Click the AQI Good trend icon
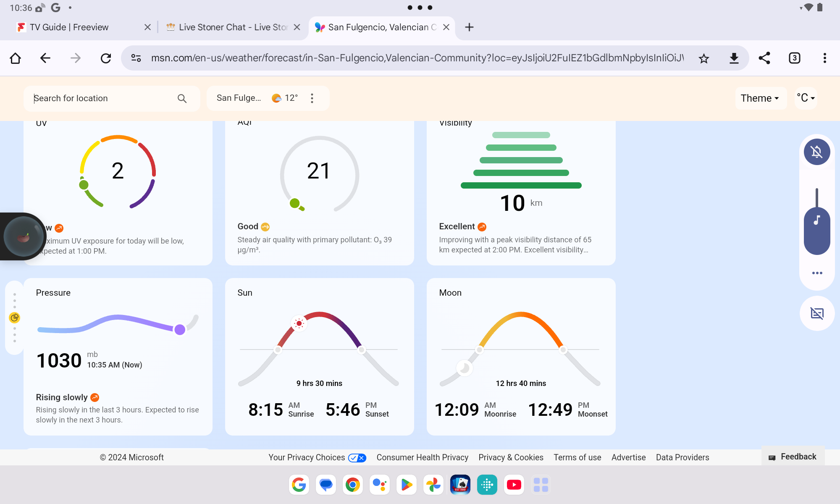 click(x=265, y=227)
